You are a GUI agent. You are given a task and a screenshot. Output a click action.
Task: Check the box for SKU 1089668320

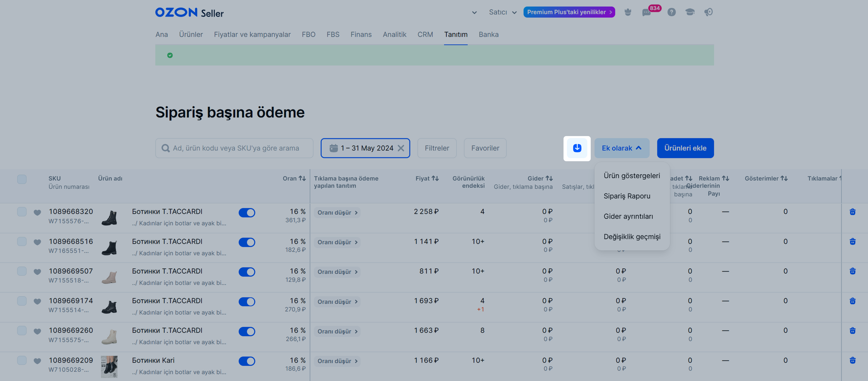[x=22, y=212]
